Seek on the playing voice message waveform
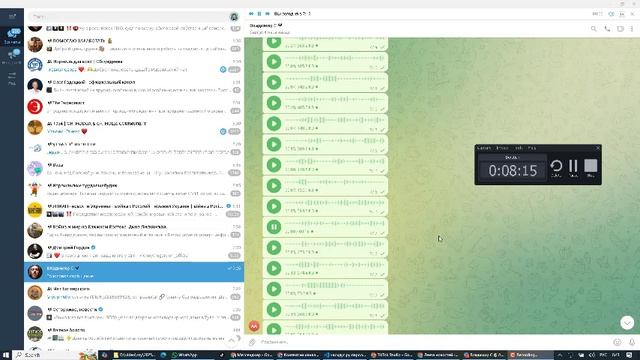This screenshot has height=360, width=640. pos(335,223)
